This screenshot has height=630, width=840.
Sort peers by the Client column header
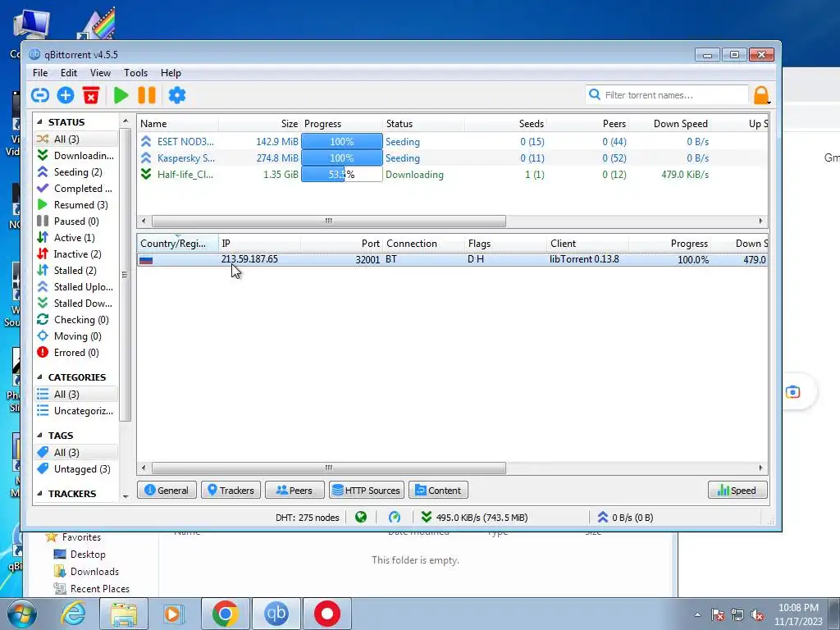(587, 243)
